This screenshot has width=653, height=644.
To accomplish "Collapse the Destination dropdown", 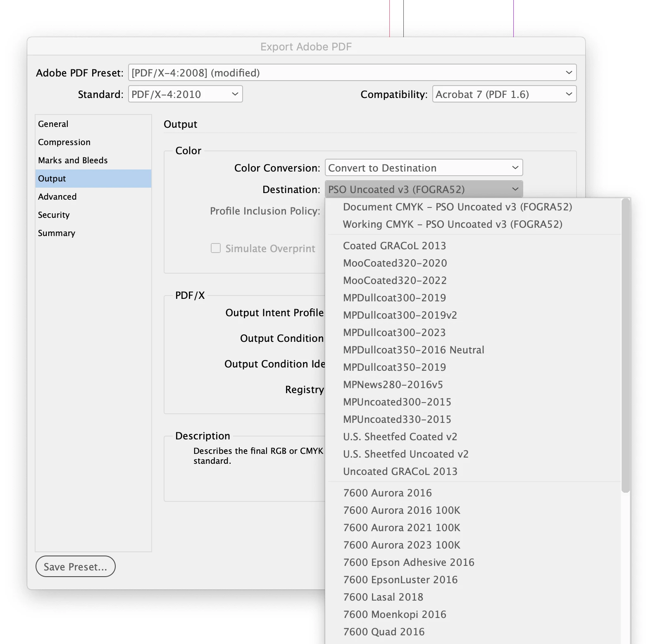I will click(x=424, y=189).
